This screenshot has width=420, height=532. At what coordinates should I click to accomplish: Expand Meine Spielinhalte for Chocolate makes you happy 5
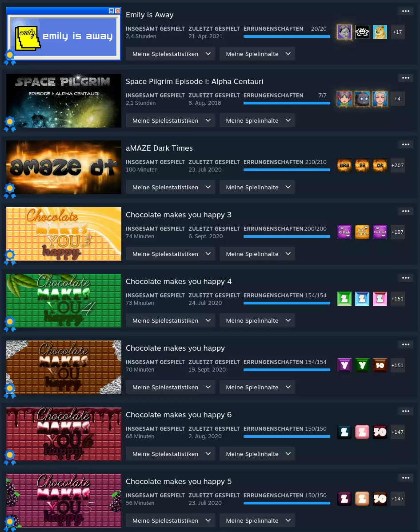tap(257, 520)
